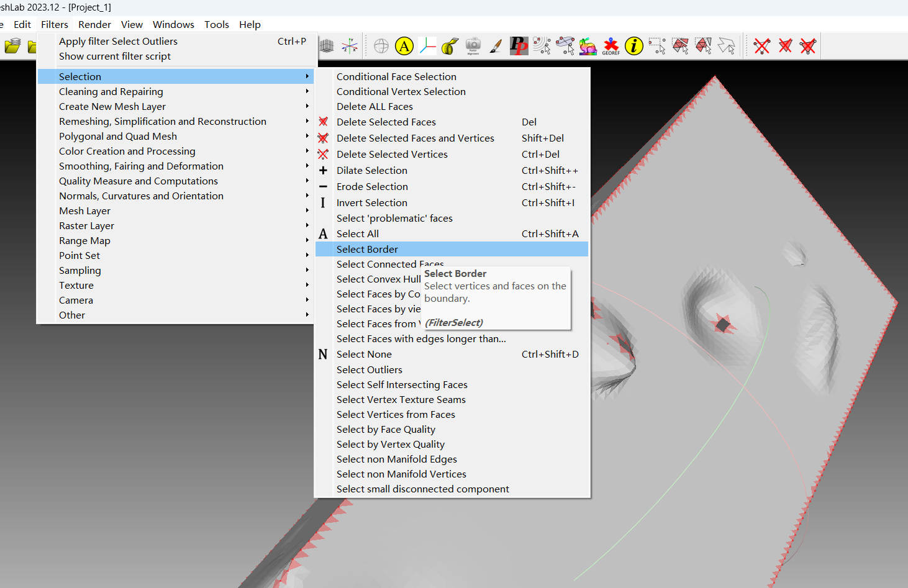Open the GEOREF tool icon
The image size is (908, 588).
pyautogui.click(x=611, y=46)
